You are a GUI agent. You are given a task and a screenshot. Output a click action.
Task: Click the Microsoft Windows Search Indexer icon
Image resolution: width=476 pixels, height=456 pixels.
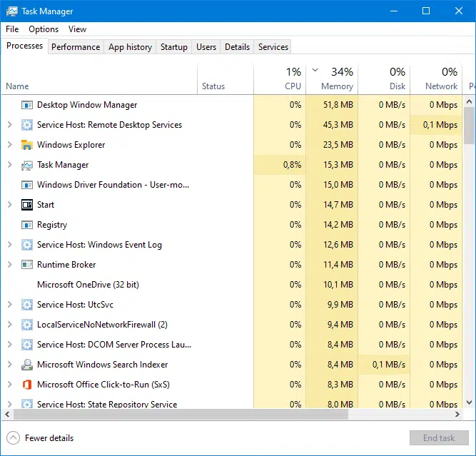(x=27, y=365)
